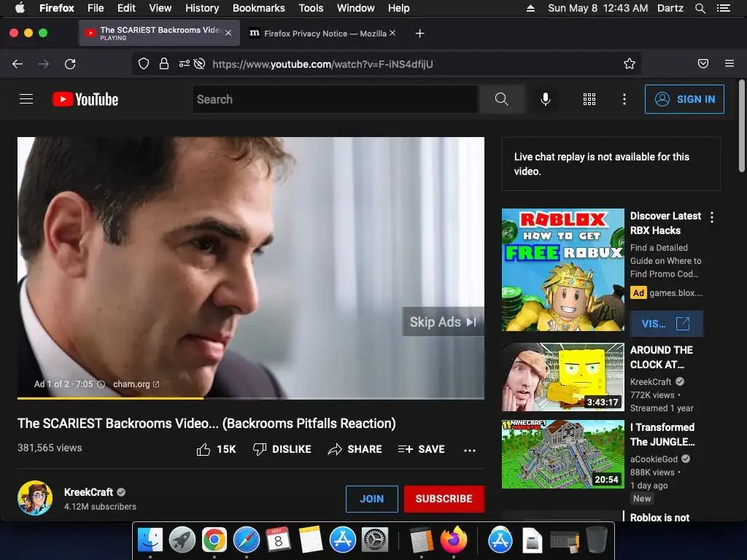Switch to Firefox Privacy Notice tab
This screenshot has height=560, width=747.
coord(322,34)
